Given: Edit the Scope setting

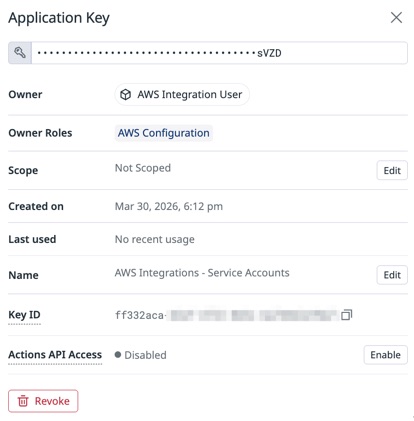Looking at the screenshot, I should pyautogui.click(x=392, y=170).
